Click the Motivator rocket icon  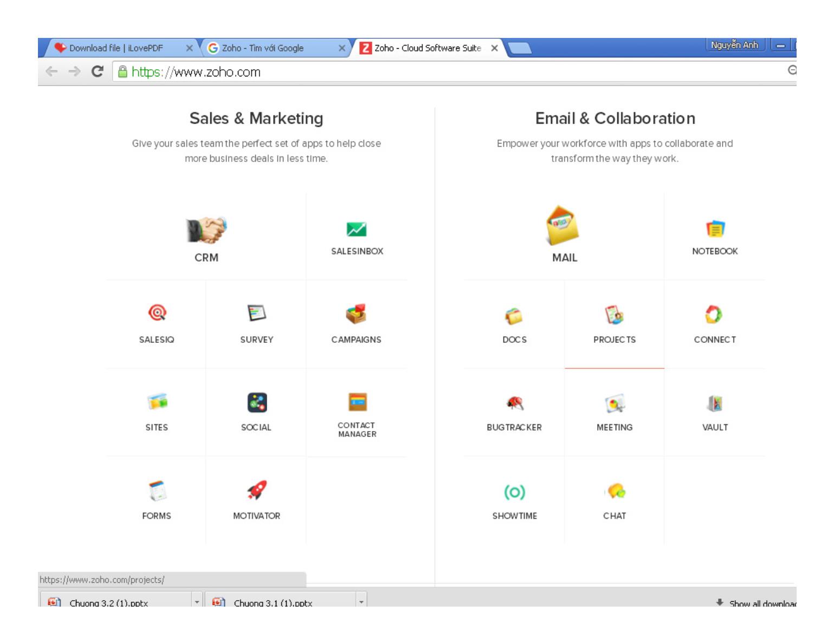tap(257, 490)
